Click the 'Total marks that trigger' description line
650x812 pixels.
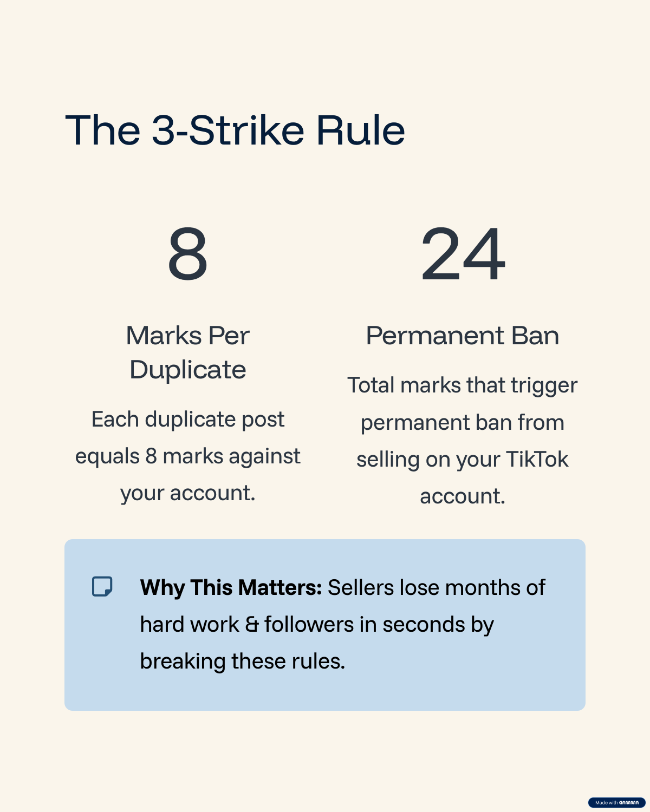(x=463, y=385)
